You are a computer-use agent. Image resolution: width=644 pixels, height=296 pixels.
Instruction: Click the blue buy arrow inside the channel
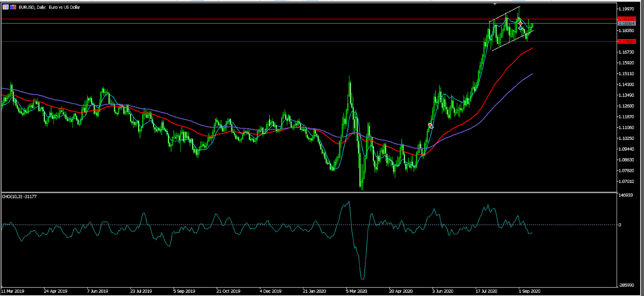[521, 28]
